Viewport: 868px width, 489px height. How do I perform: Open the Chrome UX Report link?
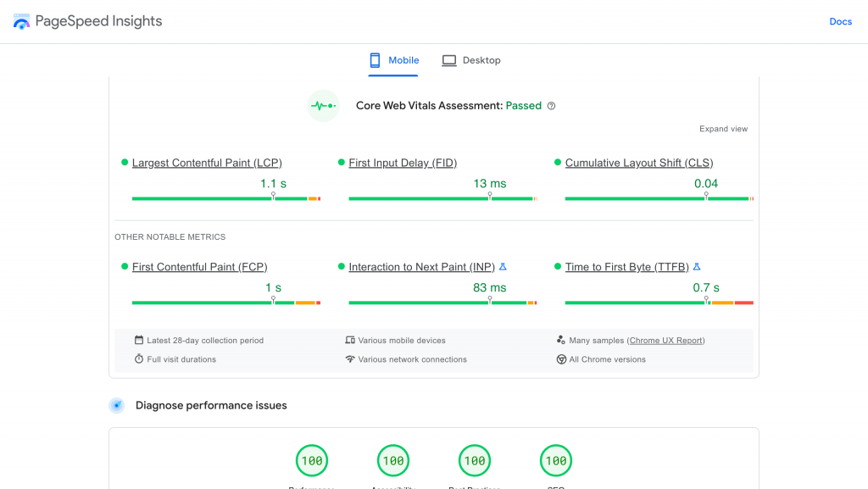pos(666,340)
